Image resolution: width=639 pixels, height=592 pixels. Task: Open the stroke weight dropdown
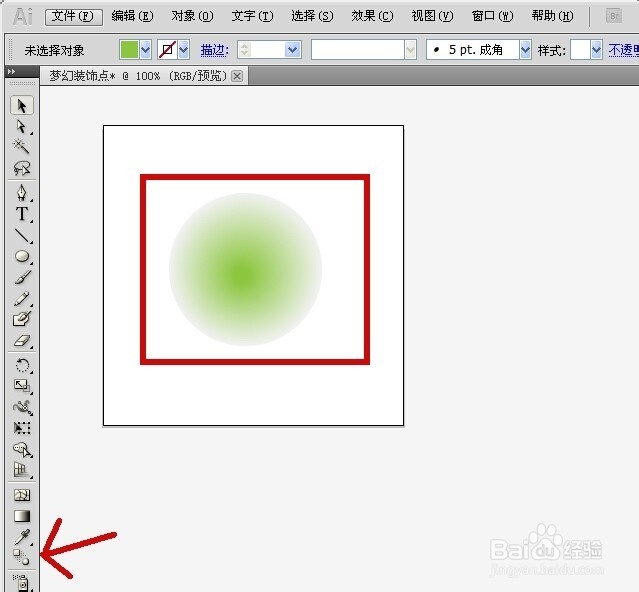pyautogui.click(x=292, y=50)
